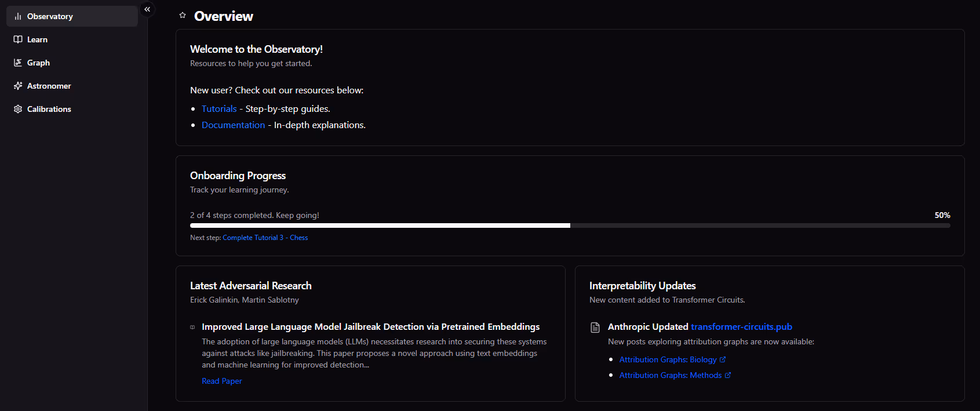The image size is (980, 411).
Task: Follow Complete Tutorial 3 - Chess link
Action: [265, 238]
